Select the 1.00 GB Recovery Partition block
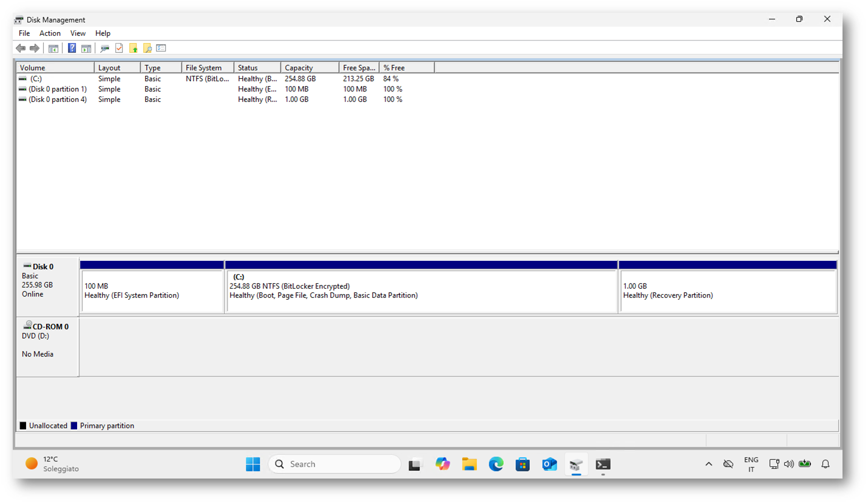Viewport: 868px width, 504px height. tap(727, 291)
